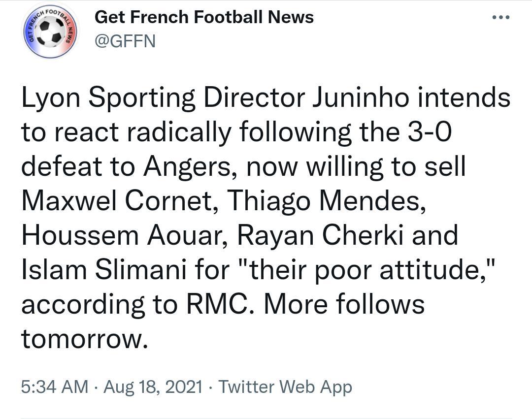The width and height of the screenshot is (532, 419).
Task: Open the three-dot more options menu
Action: click(x=500, y=17)
